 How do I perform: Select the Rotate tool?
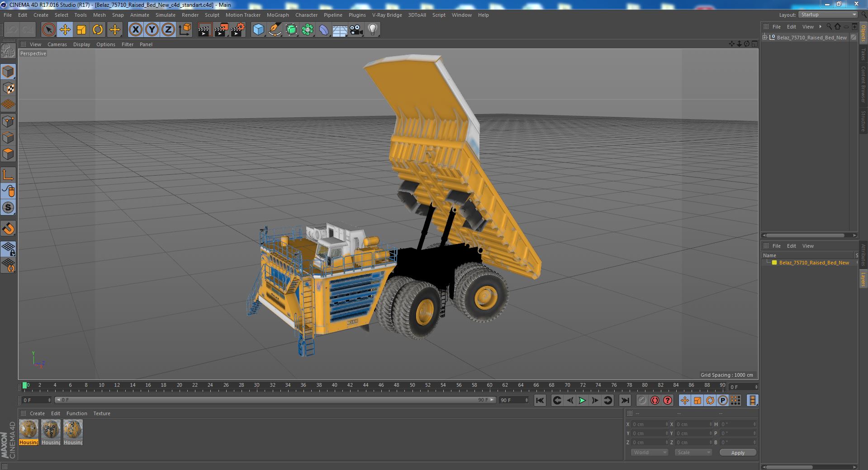pyautogui.click(x=98, y=30)
